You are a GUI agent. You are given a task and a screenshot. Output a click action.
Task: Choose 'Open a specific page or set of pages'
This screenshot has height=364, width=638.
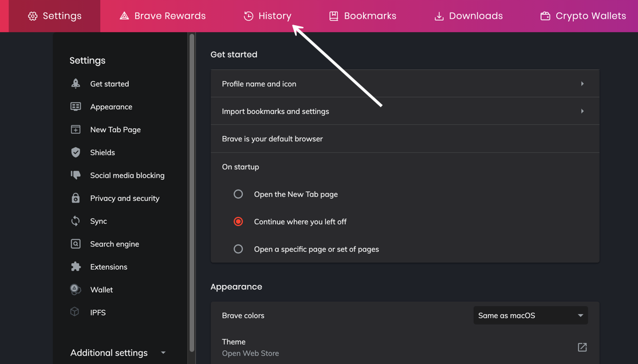(x=238, y=249)
